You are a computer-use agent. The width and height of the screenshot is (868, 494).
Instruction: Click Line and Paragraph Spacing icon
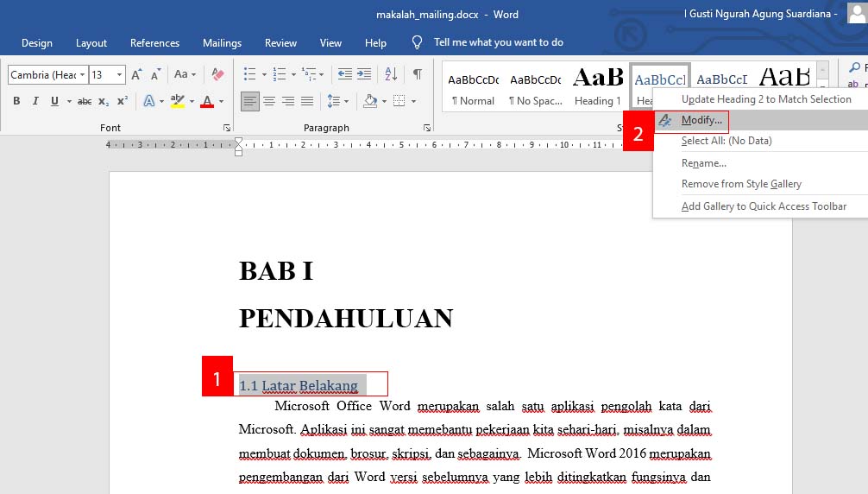[334, 101]
